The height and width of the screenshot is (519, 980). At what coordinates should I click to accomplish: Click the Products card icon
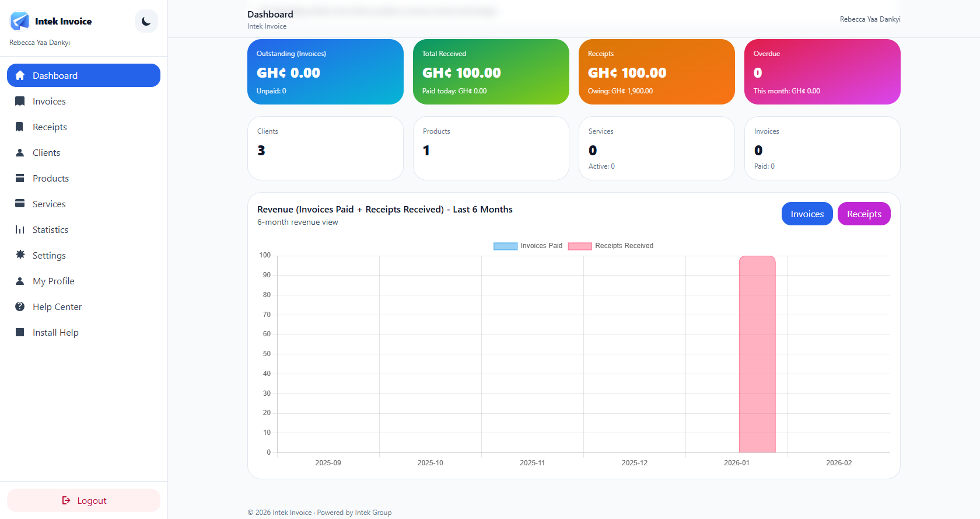coord(20,178)
